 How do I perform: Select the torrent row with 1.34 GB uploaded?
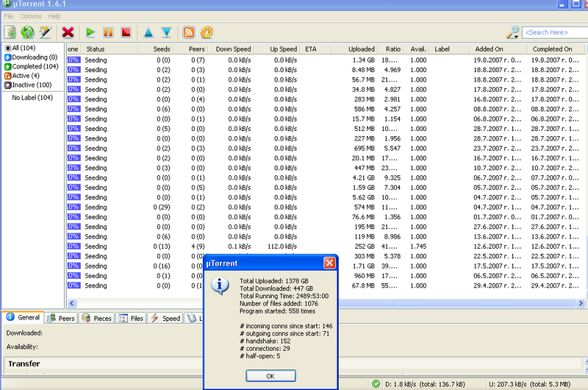pyautogui.click(x=326, y=60)
